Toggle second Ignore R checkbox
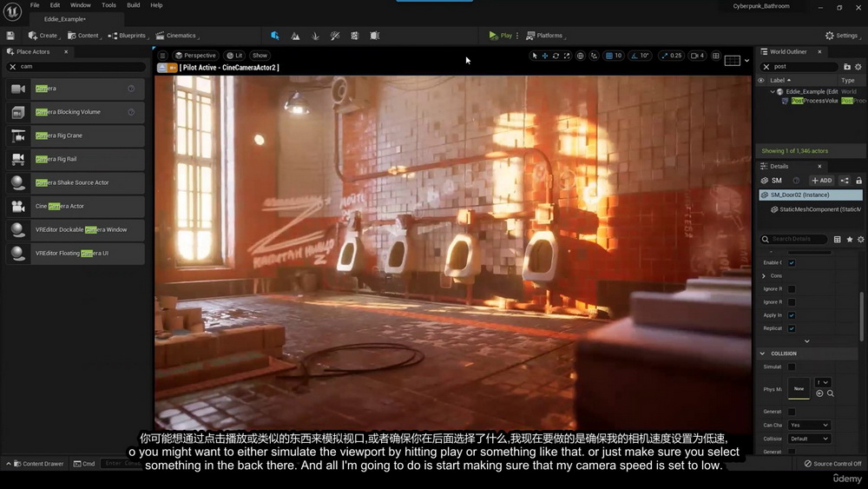This screenshot has height=489, width=868. (792, 301)
